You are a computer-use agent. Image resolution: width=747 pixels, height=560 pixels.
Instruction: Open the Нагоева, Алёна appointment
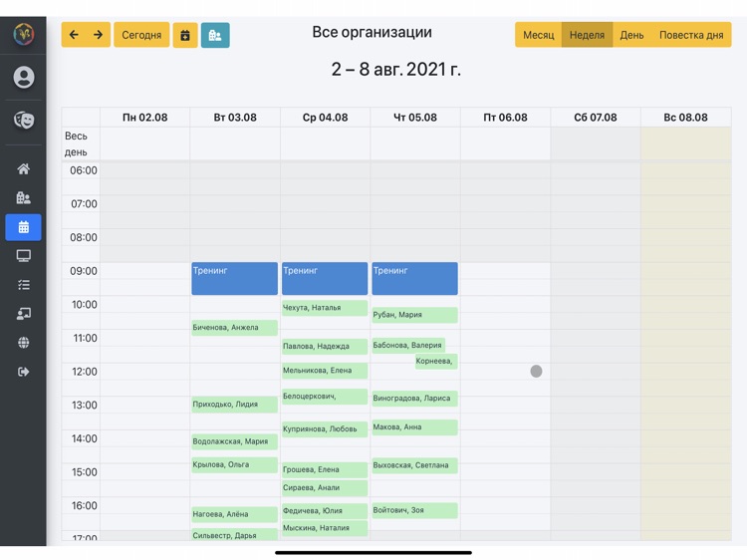(x=234, y=514)
